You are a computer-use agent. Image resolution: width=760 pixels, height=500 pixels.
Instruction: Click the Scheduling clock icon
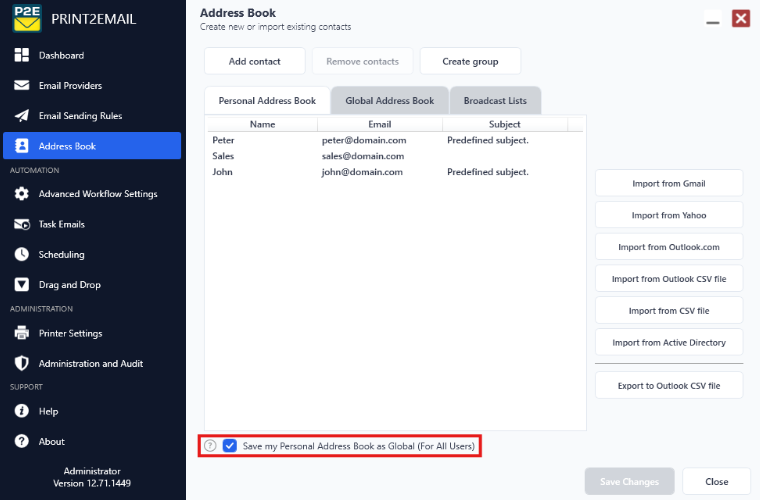[21, 254]
